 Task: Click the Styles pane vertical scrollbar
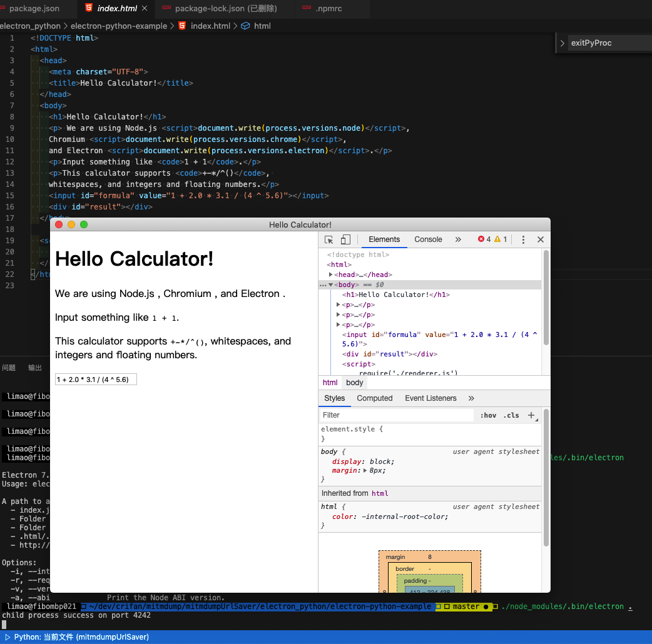click(546, 478)
